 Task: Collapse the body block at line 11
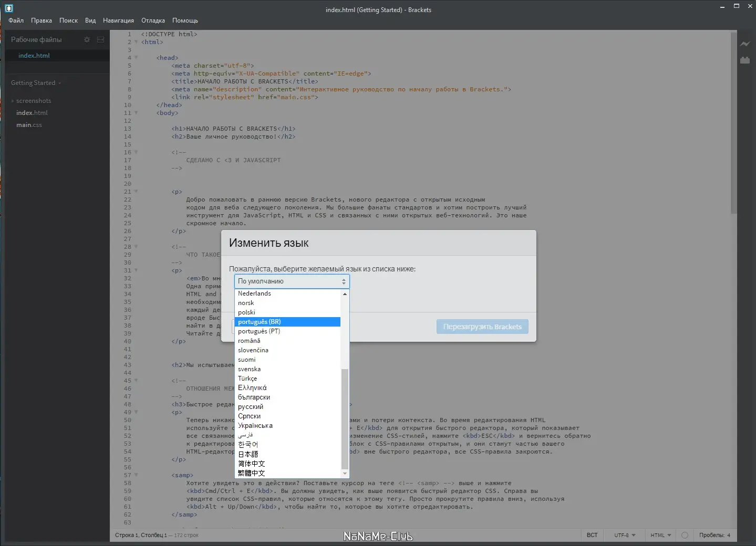[x=136, y=113]
